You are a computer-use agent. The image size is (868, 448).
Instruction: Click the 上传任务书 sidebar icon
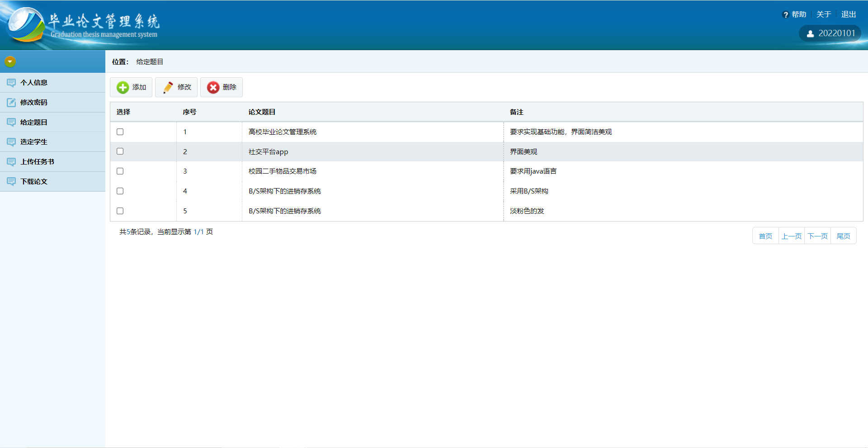click(x=11, y=162)
